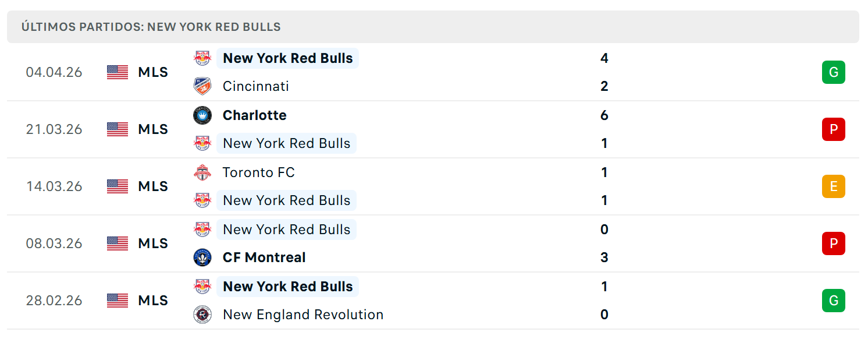868x339 pixels.
Task: Click green G badge for New England match
Action: [x=833, y=301]
